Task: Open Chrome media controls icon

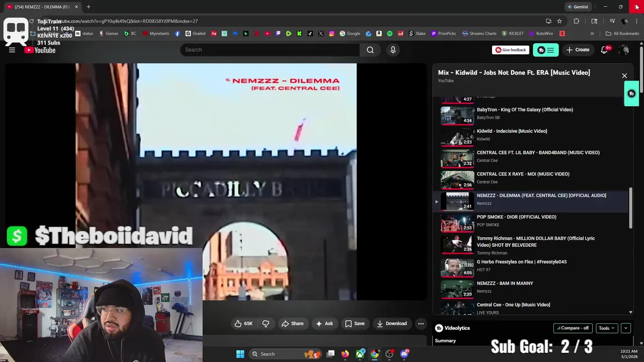Action: 612,21
